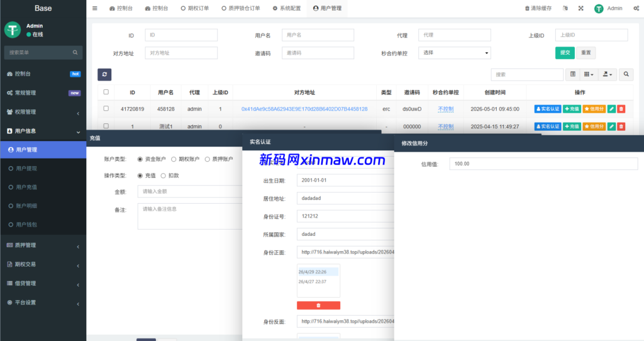
Task: Select 充值 operation type radio
Action: [140, 176]
